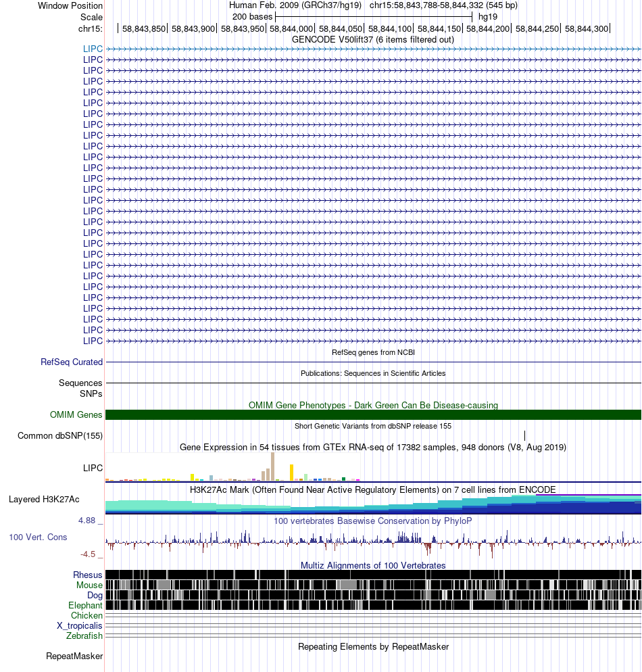Select the dbSNP variant tick mark
642x672 pixels.
tap(524, 435)
